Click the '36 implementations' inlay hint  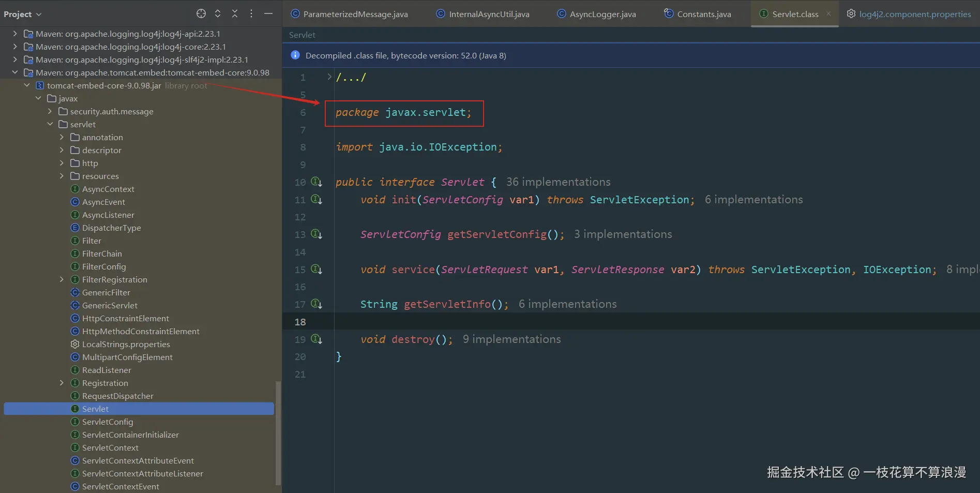pos(558,182)
